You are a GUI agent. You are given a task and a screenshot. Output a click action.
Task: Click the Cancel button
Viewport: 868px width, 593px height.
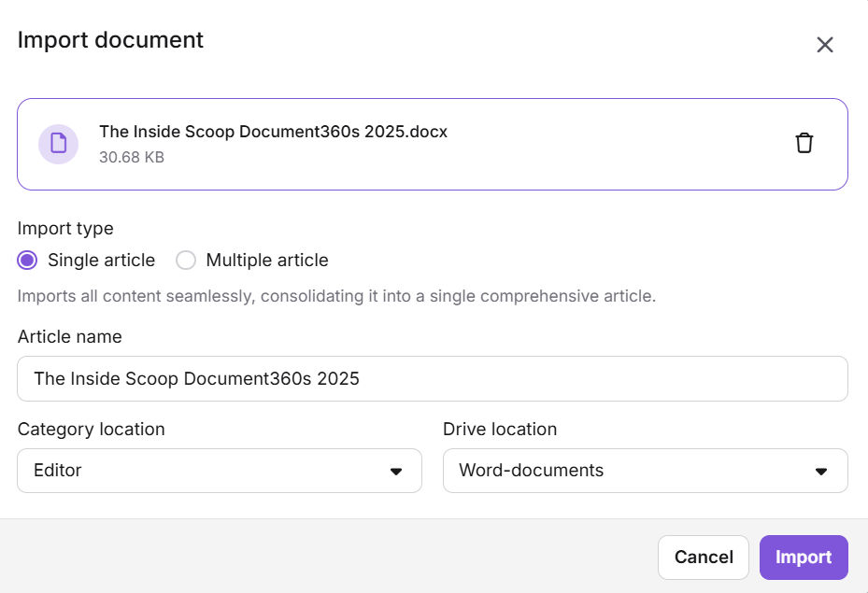tap(703, 557)
